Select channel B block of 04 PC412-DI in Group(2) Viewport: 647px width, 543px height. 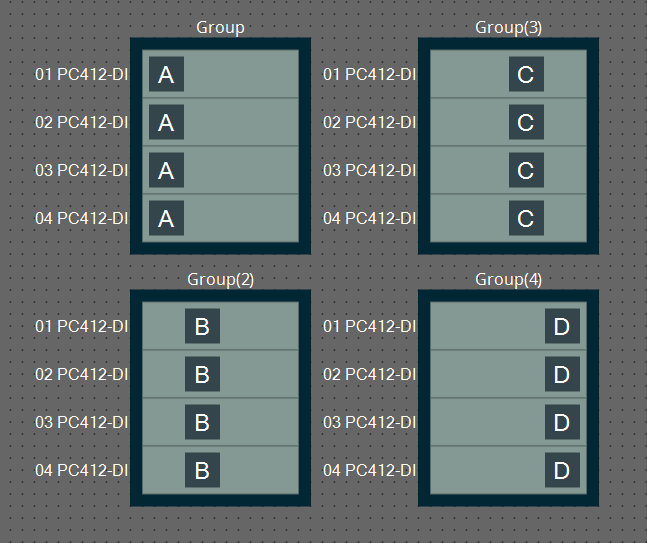pyautogui.click(x=202, y=470)
